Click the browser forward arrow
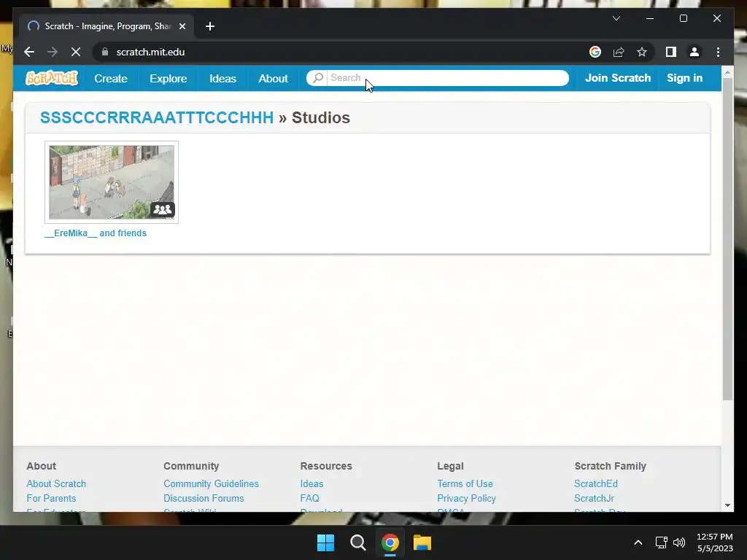The image size is (747, 560). coord(53,52)
